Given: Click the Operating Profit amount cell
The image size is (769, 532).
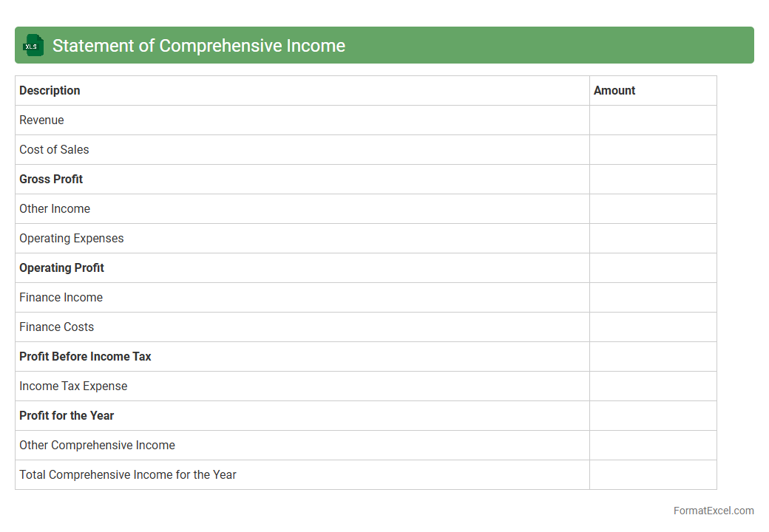Looking at the screenshot, I should point(652,267).
